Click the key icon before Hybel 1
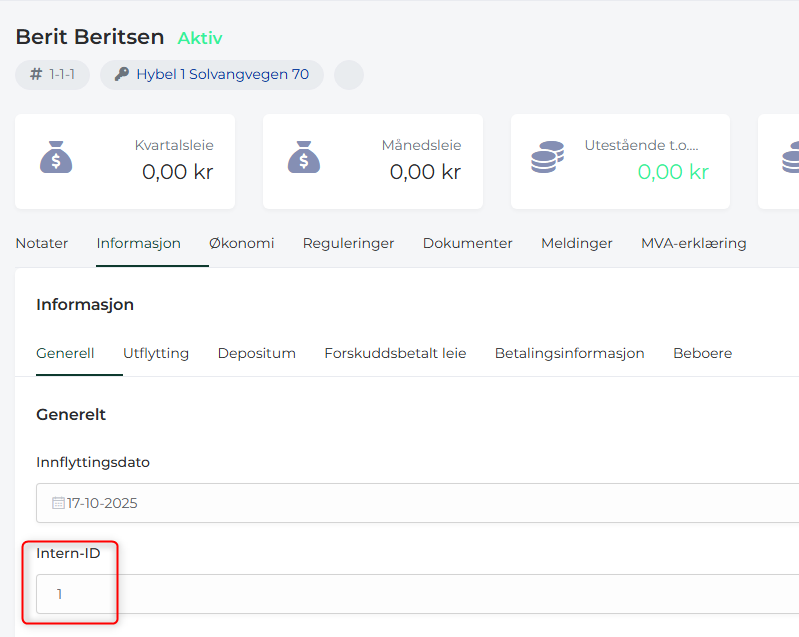 click(x=122, y=74)
